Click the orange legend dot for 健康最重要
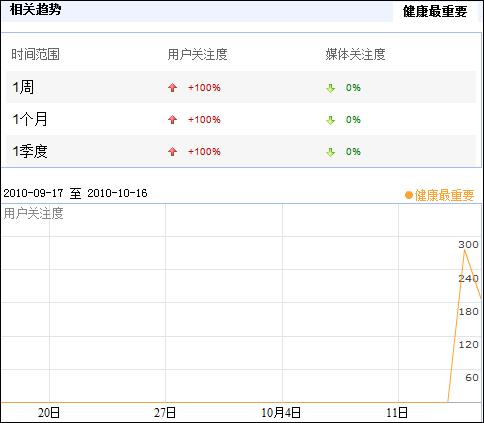The height and width of the screenshot is (423, 484). (x=409, y=195)
